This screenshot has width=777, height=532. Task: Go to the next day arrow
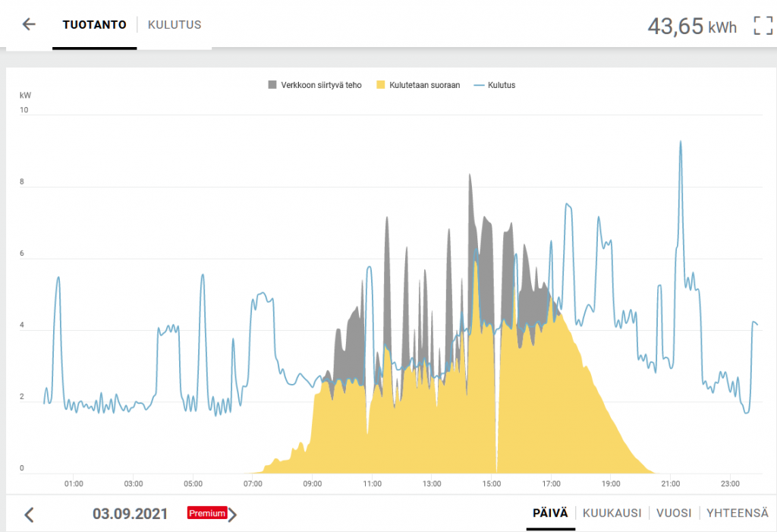[233, 515]
